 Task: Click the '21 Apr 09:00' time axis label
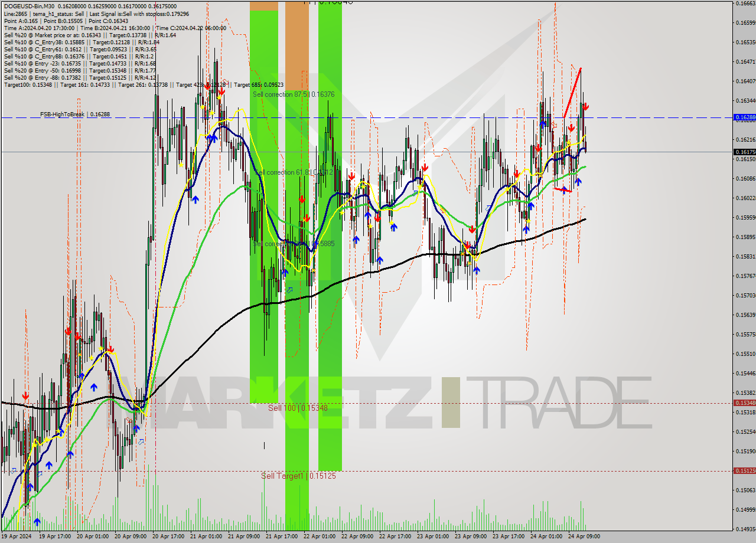pos(244,537)
